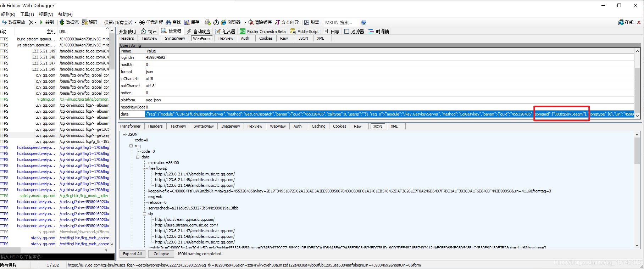The width and height of the screenshot is (644, 269).
Task: Open the Remove X button dropdown arrow
Action: click(x=35, y=22)
